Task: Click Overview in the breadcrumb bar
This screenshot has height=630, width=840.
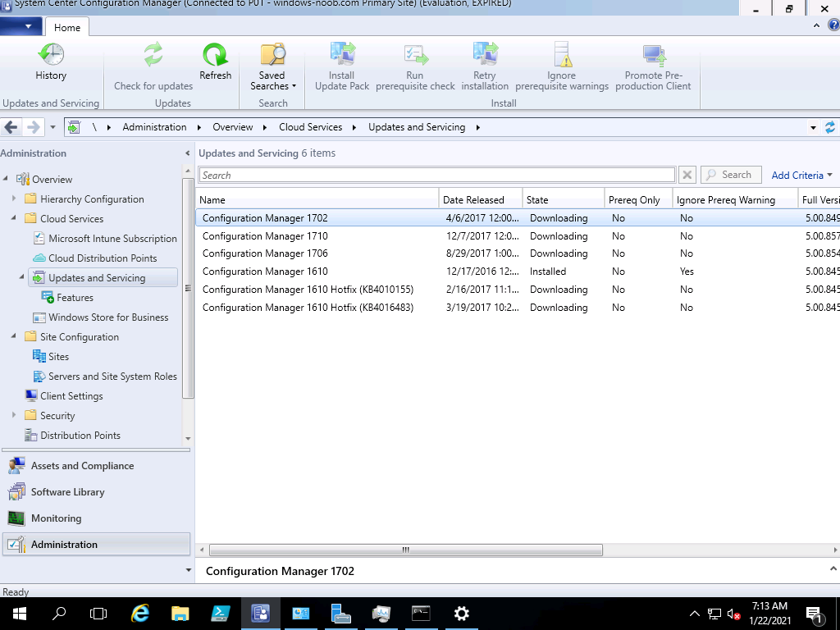Action: point(232,127)
